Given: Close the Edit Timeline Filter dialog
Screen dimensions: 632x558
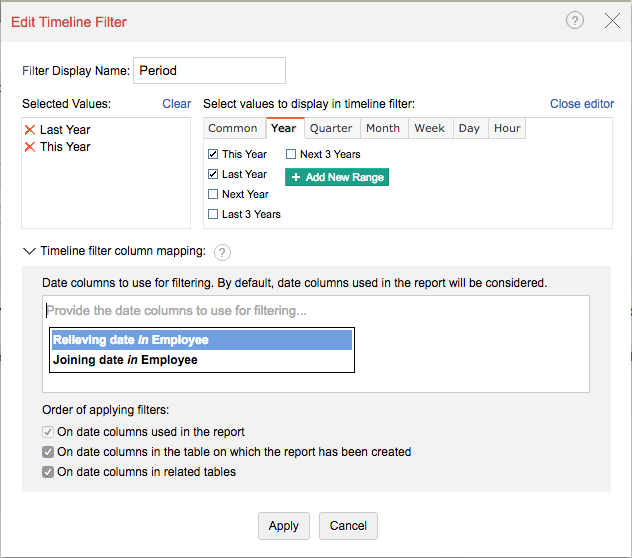Looking at the screenshot, I should coord(612,21).
